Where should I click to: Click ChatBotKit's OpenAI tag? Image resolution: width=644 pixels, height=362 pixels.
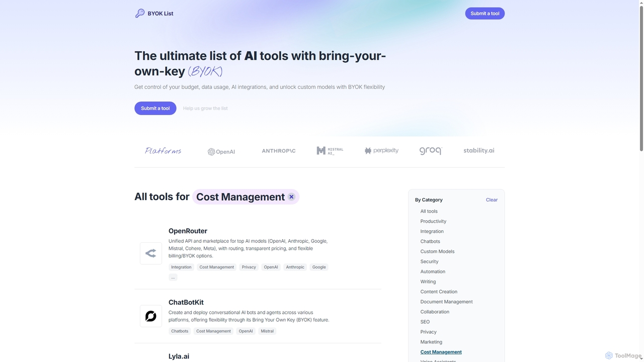point(246,331)
